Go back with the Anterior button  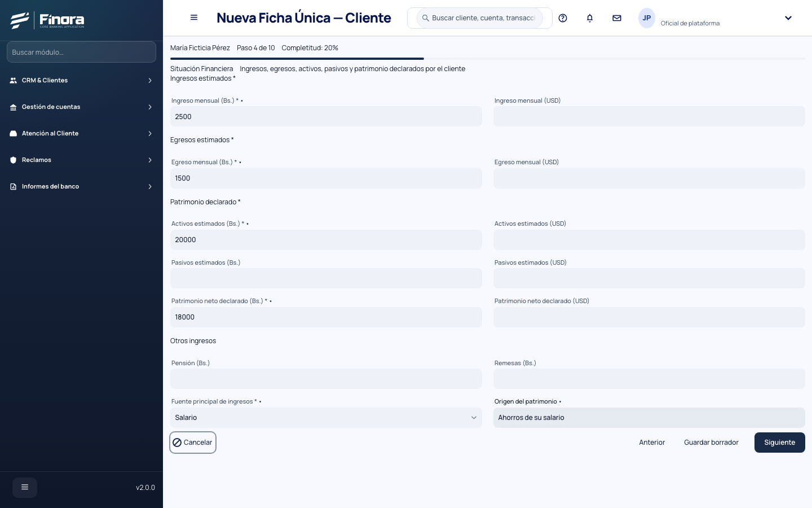coord(652,443)
